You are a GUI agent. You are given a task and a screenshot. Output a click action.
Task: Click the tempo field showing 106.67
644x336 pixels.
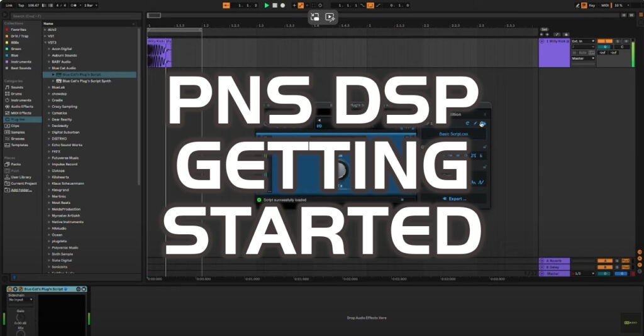click(x=33, y=5)
